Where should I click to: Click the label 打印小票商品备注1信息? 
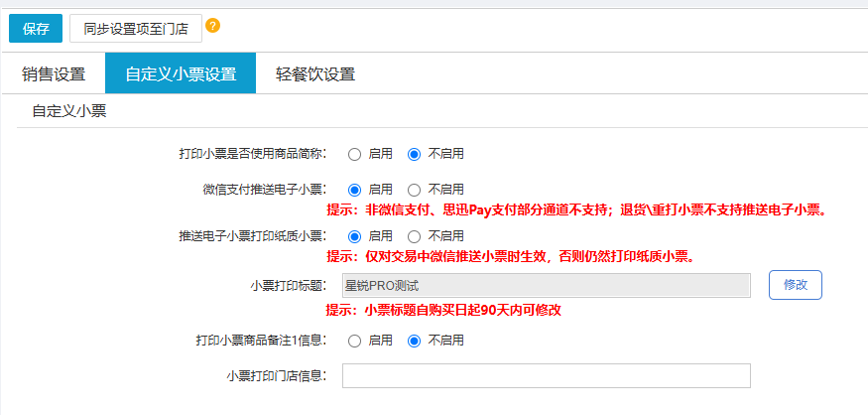tap(261, 341)
